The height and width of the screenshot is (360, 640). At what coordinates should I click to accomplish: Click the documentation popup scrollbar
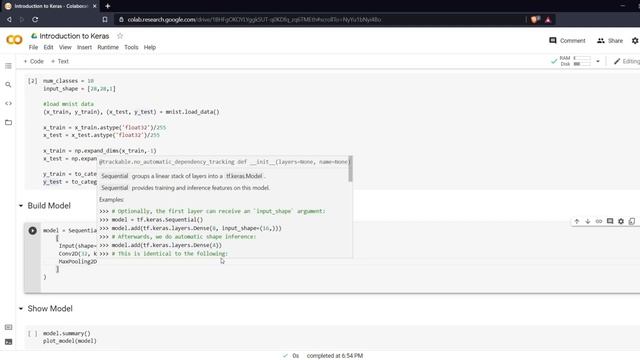point(350,169)
